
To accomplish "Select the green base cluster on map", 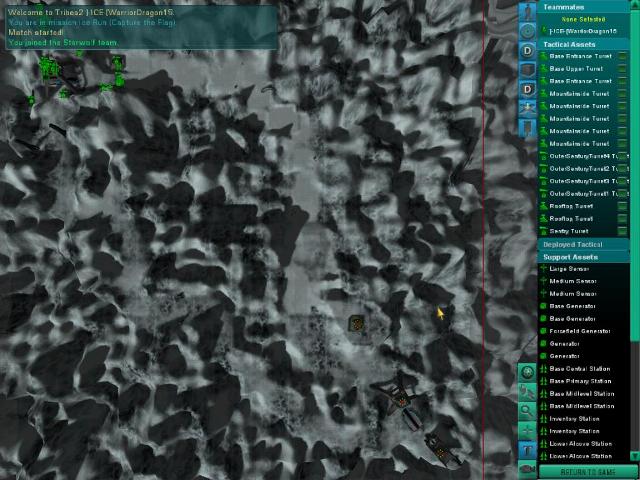I will pyautogui.click(x=49, y=69).
